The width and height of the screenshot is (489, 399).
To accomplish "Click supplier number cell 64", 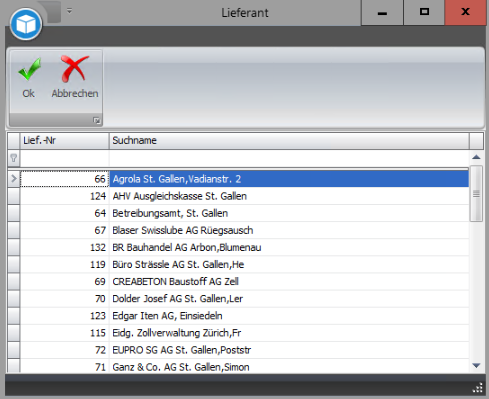I will [x=64, y=213].
